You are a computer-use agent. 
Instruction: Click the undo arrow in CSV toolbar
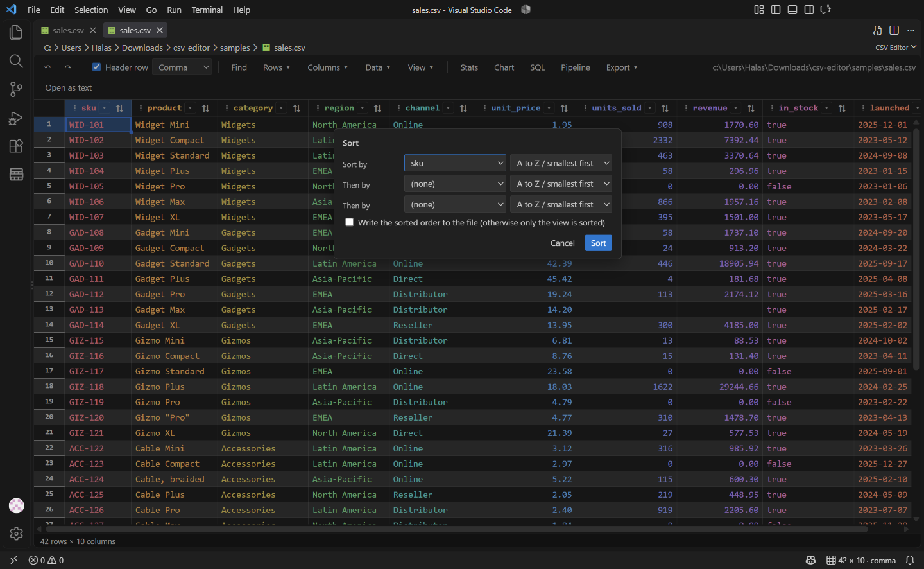pos(47,67)
